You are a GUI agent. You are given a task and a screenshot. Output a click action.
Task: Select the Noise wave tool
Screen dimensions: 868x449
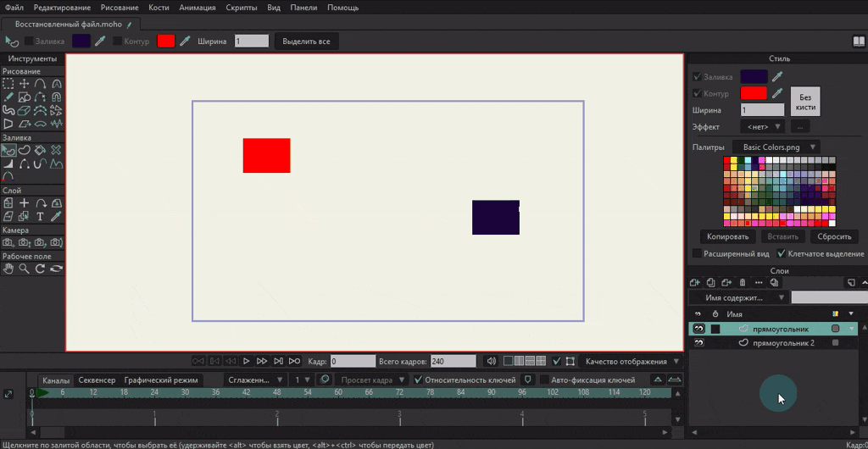point(56,124)
